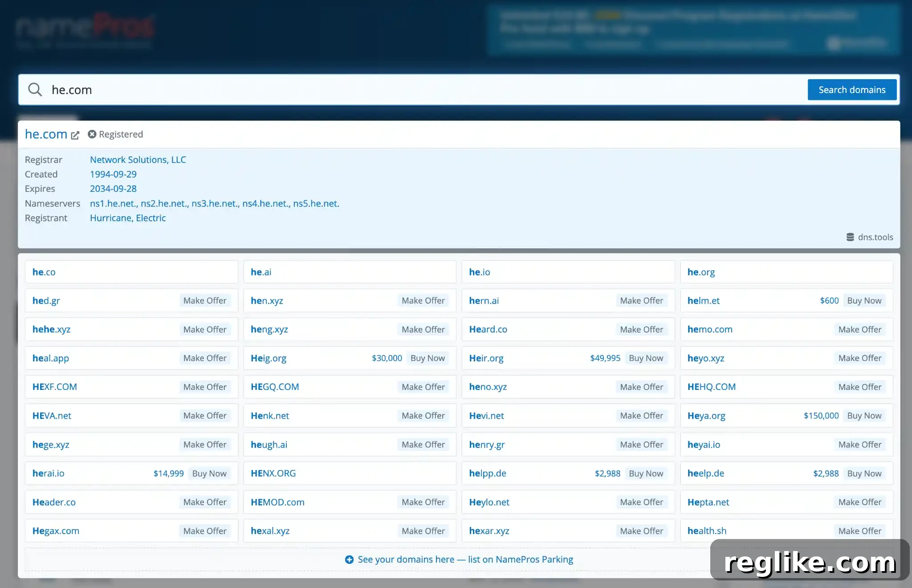Click Buy Now for helm.et
912x588 pixels.
pyautogui.click(x=864, y=300)
